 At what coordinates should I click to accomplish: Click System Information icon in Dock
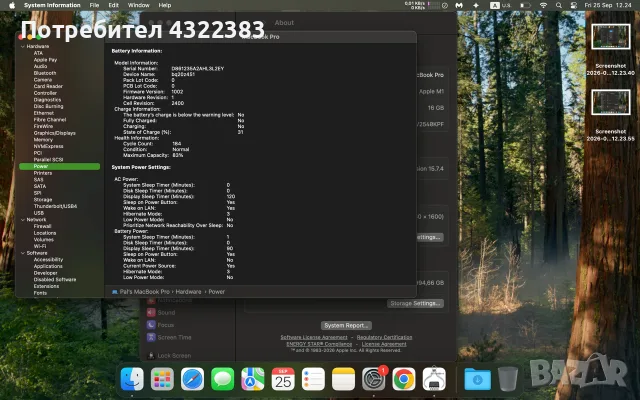pos(434,379)
